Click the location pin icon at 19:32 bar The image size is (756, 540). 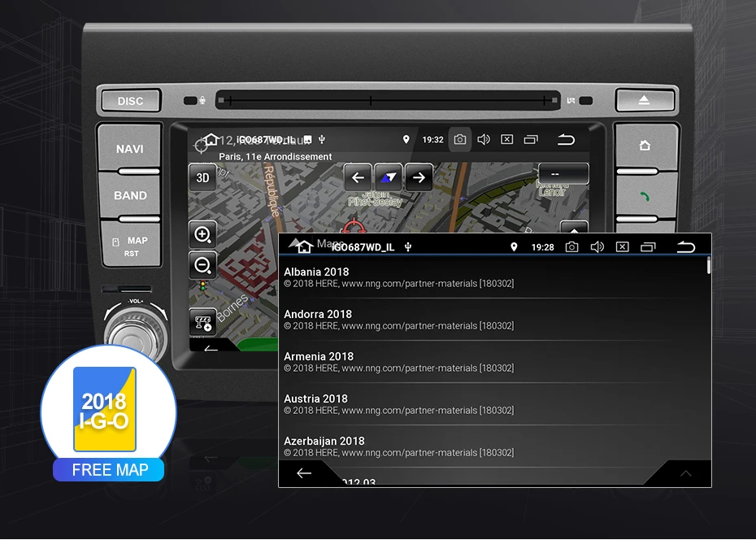(x=406, y=139)
